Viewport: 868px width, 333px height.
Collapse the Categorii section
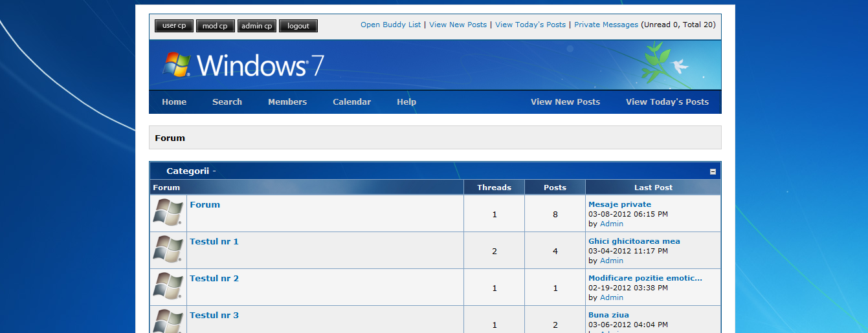[x=713, y=171]
